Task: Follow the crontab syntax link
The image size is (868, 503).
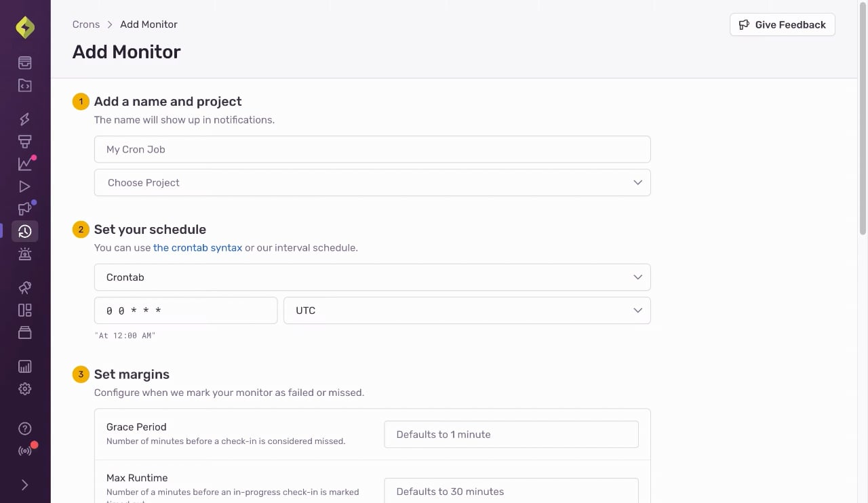Action: tap(197, 247)
